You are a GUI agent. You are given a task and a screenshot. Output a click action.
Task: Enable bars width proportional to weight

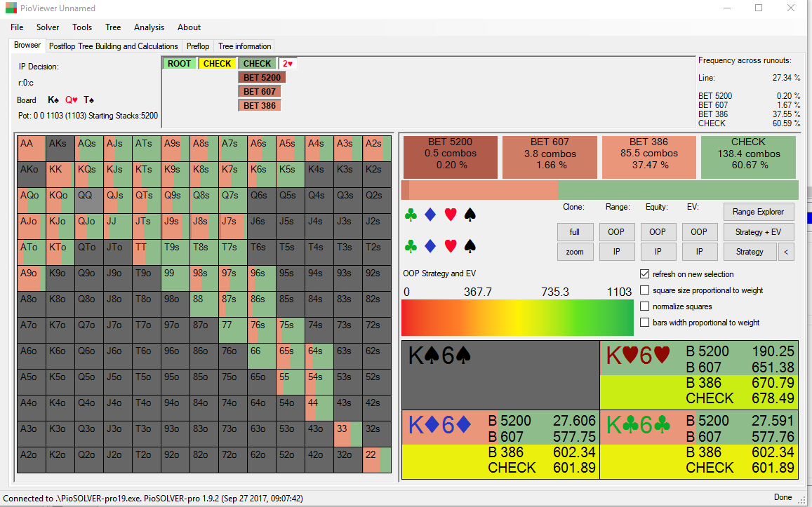645,323
